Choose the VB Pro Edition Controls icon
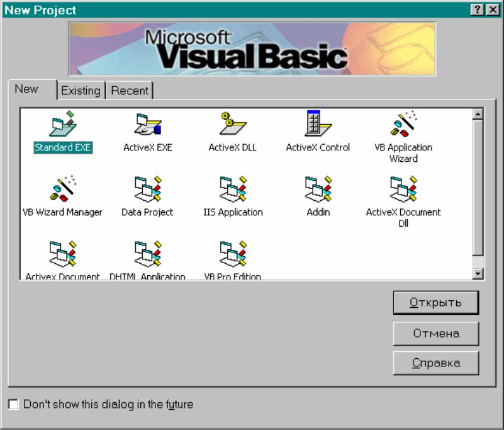Viewport: 504px width, 430px height. (x=233, y=254)
